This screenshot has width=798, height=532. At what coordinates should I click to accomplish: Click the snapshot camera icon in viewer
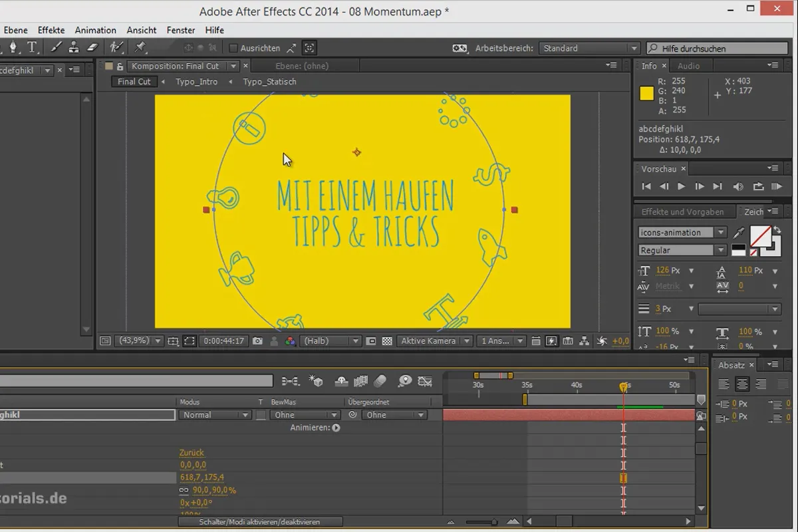pos(257,341)
